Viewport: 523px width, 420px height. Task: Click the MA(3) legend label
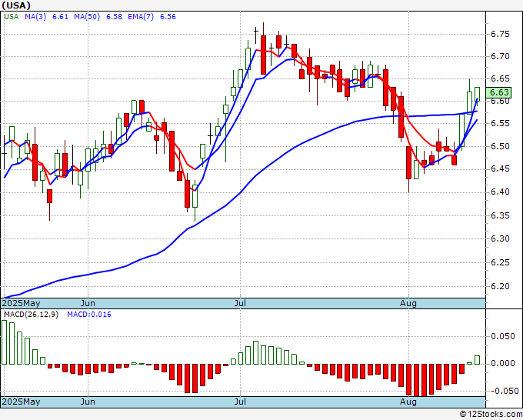pos(35,17)
